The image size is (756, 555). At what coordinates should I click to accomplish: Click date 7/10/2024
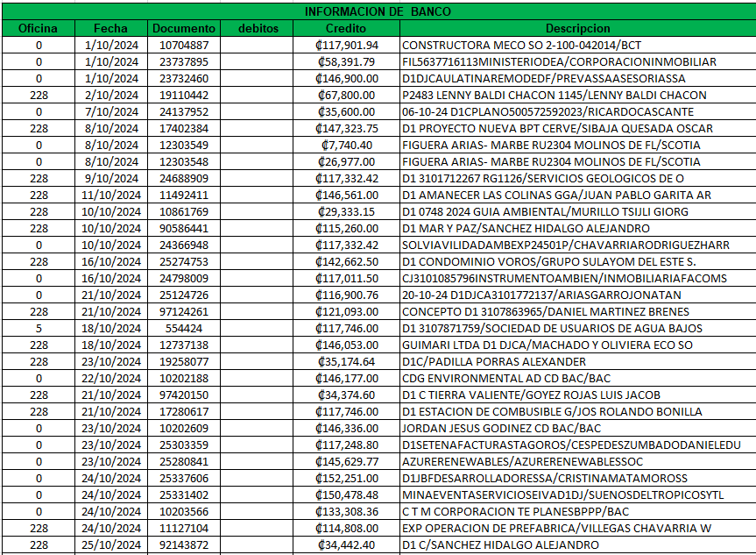111,112
